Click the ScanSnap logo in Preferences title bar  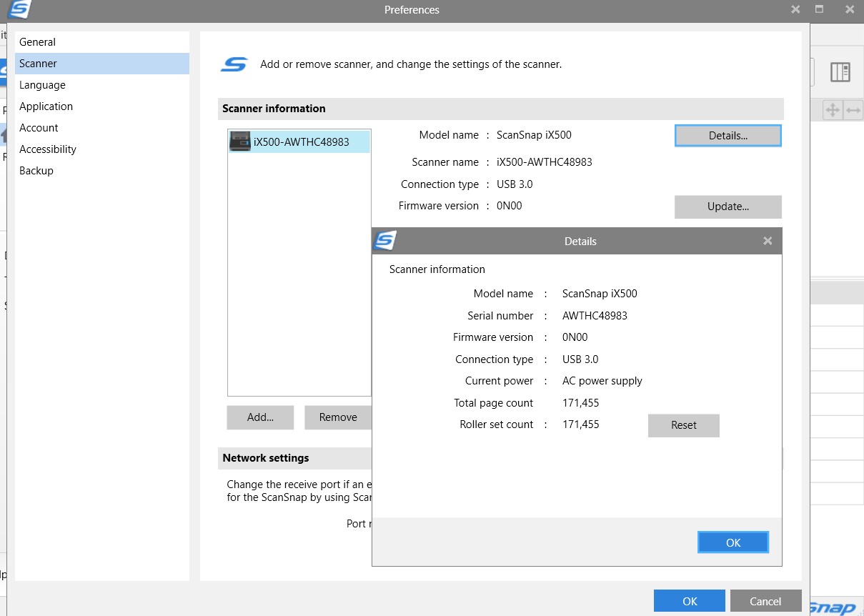21,10
